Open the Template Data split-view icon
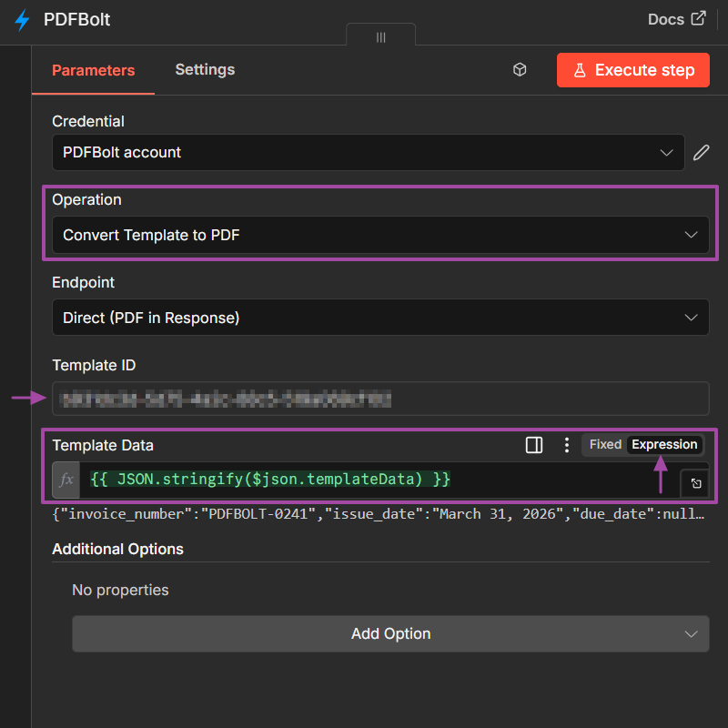The image size is (728, 728). coord(533,445)
